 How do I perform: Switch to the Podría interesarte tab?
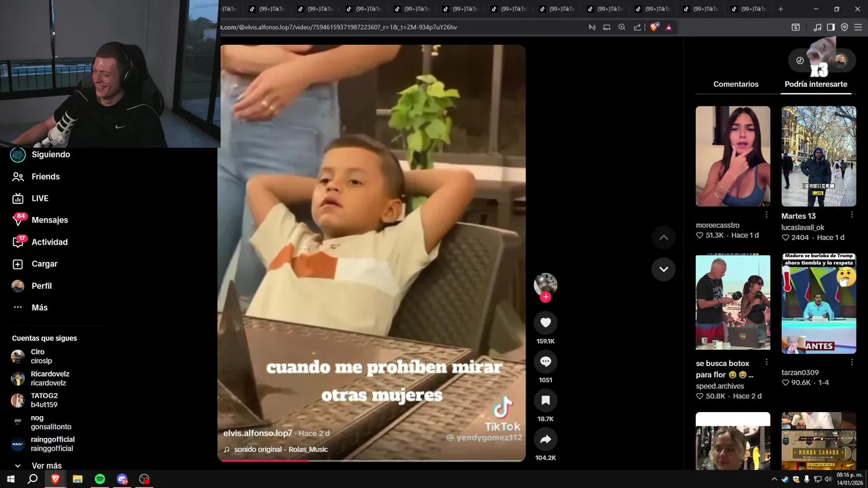[x=816, y=84]
